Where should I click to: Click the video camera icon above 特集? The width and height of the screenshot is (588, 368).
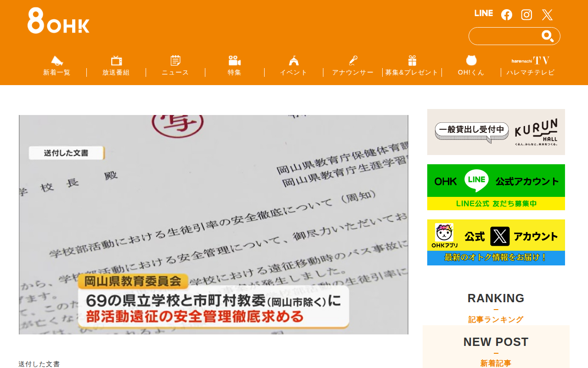coord(235,60)
